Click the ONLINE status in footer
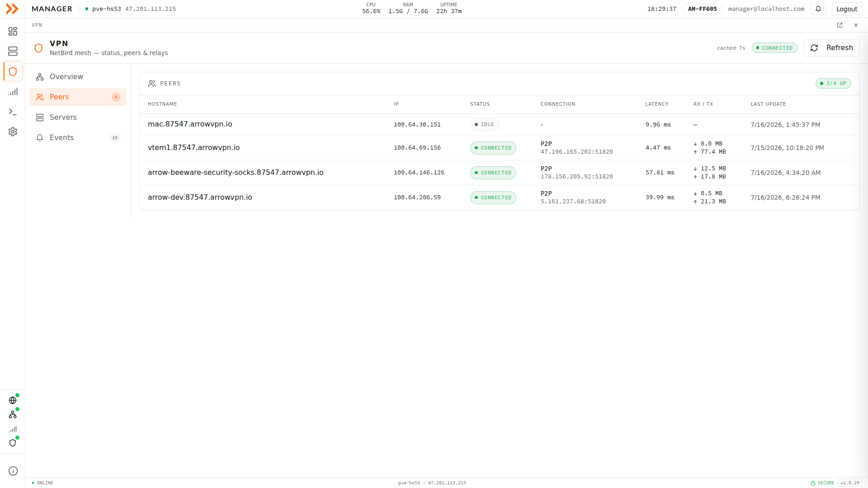Image resolution: width=868 pixels, height=488 pixels. (42, 483)
